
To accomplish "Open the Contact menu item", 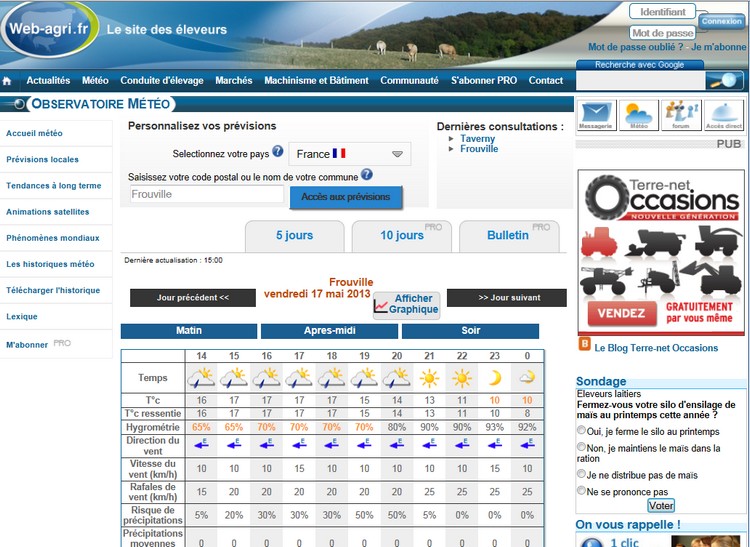I will [546, 81].
